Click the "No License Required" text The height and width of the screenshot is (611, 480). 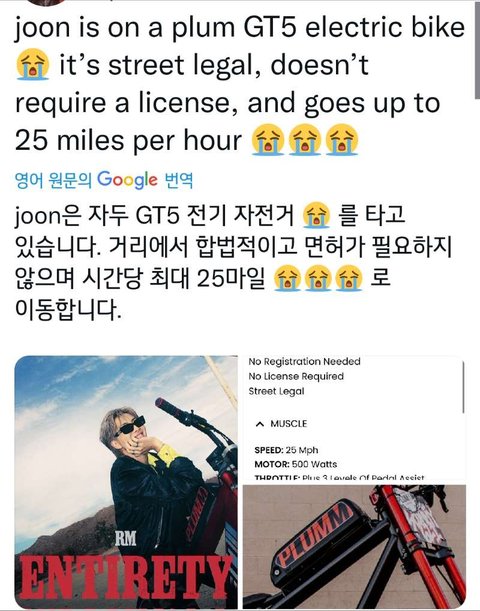pos(296,376)
